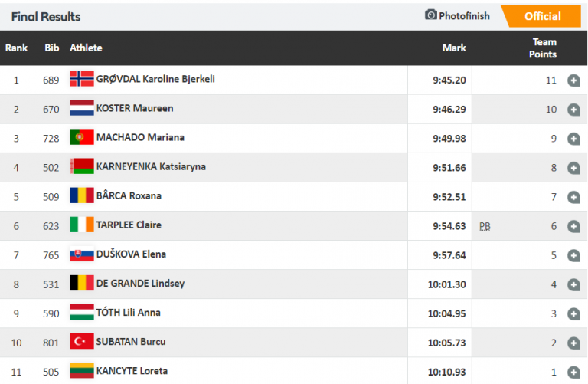Expand the plus for DE GRANDE Lindsey

pos(573,284)
